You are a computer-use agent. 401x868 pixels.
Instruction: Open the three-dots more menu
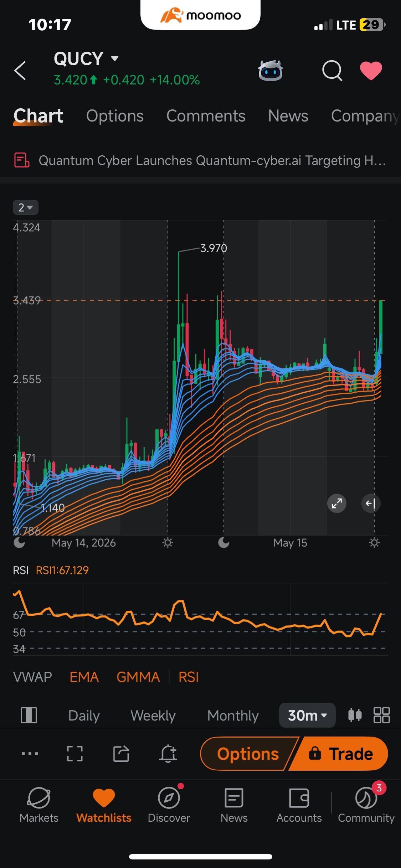coord(30,754)
